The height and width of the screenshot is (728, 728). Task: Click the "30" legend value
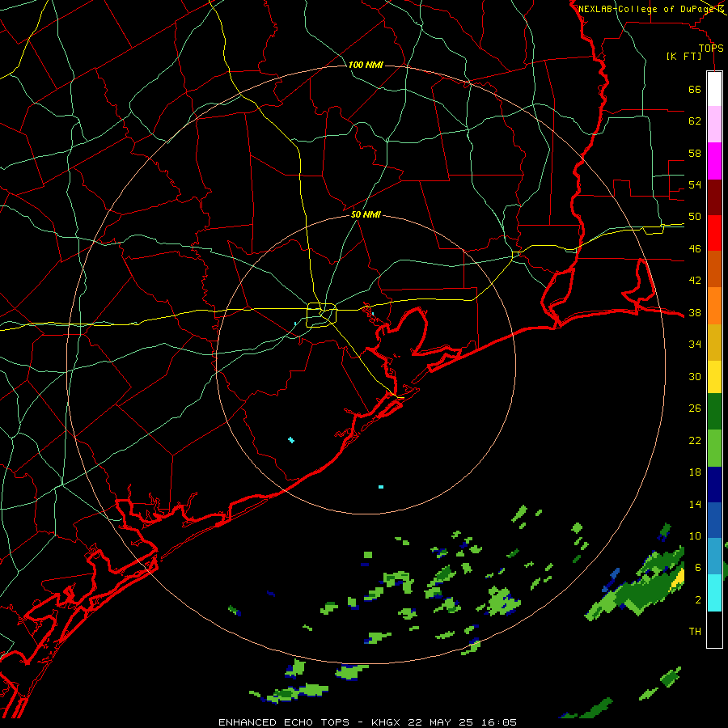pos(695,376)
